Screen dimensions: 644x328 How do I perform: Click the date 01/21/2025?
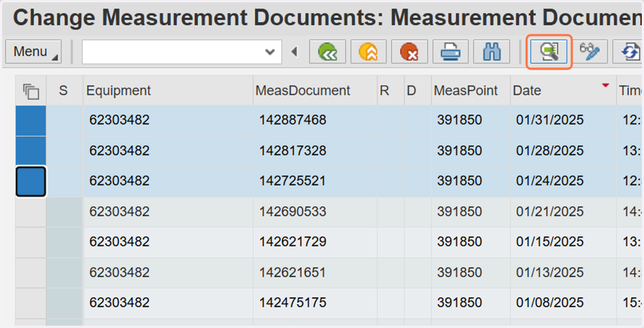click(x=550, y=212)
